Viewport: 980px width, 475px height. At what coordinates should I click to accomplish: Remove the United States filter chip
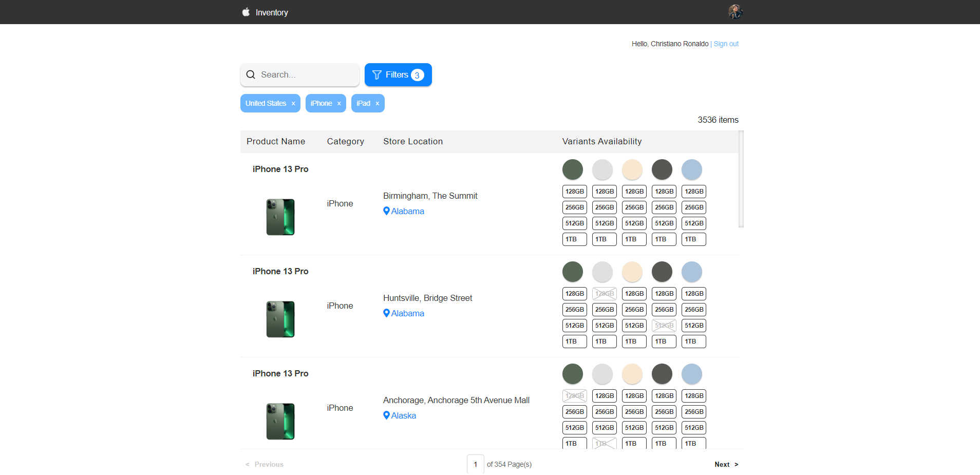(x=293, y=104)
